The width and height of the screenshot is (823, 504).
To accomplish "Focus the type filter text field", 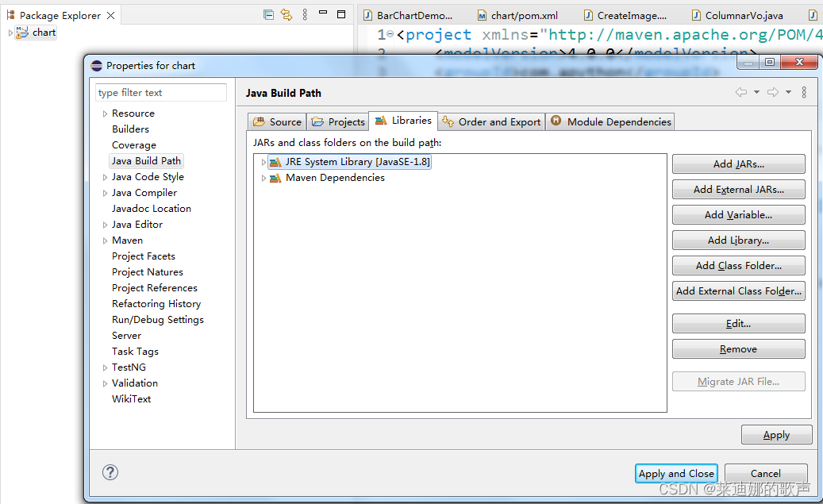I will click(161, 92).
